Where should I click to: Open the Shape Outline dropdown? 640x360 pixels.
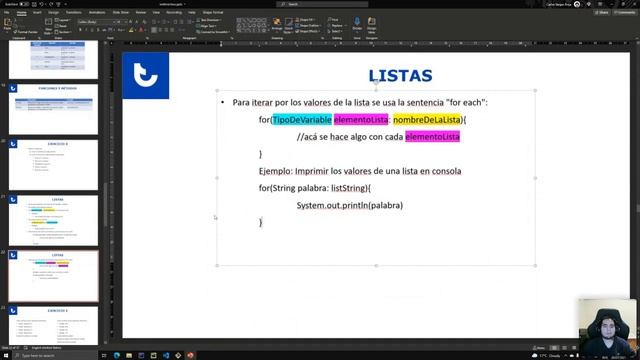[308, 25]
